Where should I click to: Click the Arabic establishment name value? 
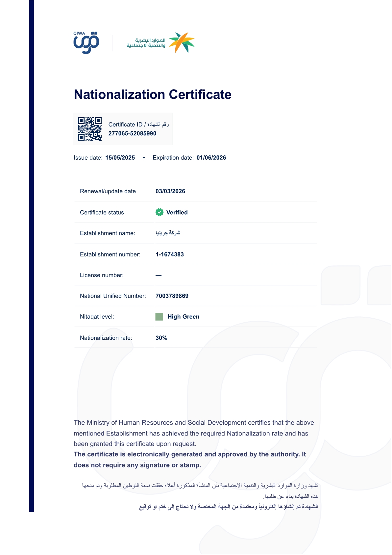click(168, 233)
